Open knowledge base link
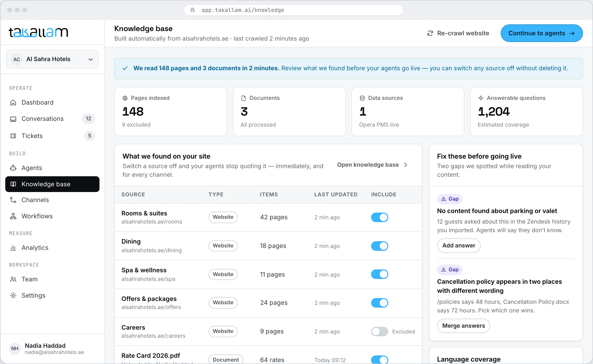Viewport: 593px width, 364px height. pos(372,165)
